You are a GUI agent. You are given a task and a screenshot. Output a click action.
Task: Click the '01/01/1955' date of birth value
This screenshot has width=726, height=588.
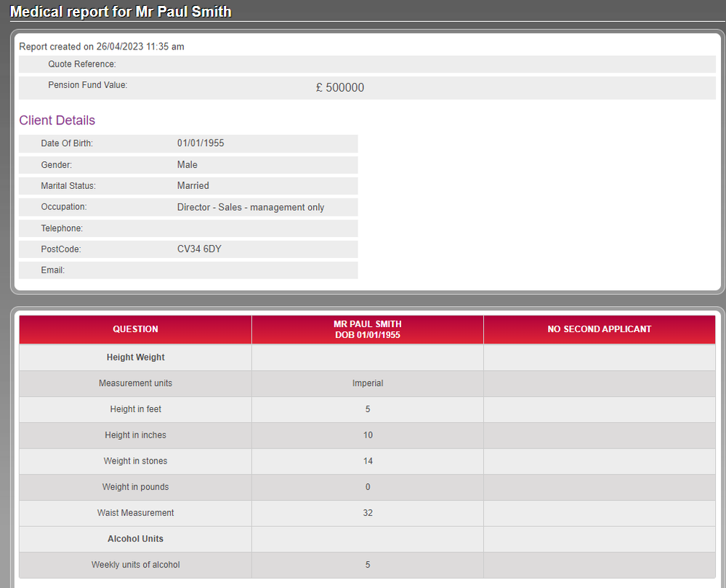[x=201, y=143]
